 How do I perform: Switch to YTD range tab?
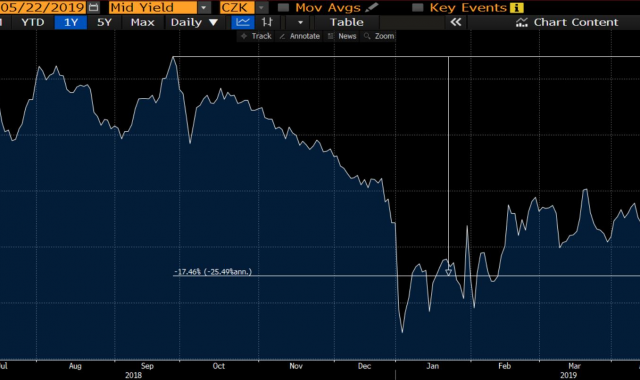tap(32, 22)
